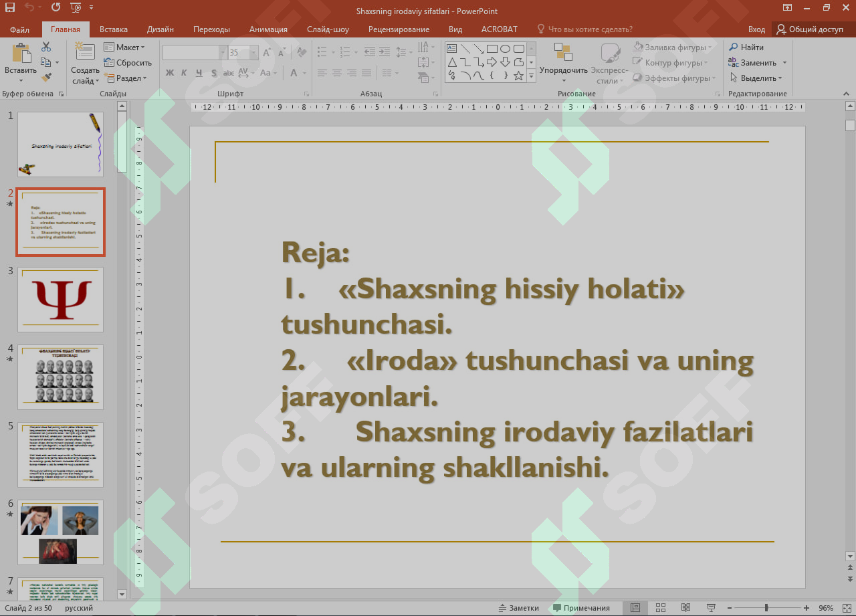Save the presentation with the floppy icon
The height and width of the screenshot is (616, 856).
10,8
